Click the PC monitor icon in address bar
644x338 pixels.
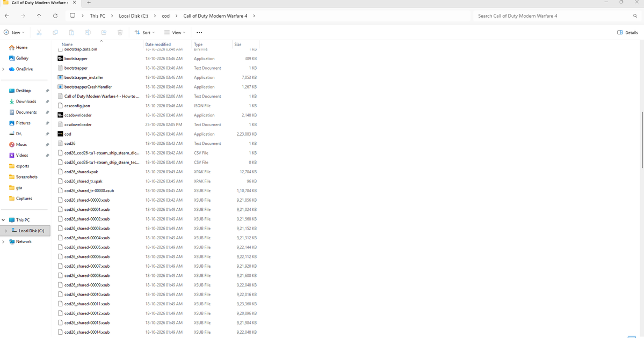pos(73,16)
